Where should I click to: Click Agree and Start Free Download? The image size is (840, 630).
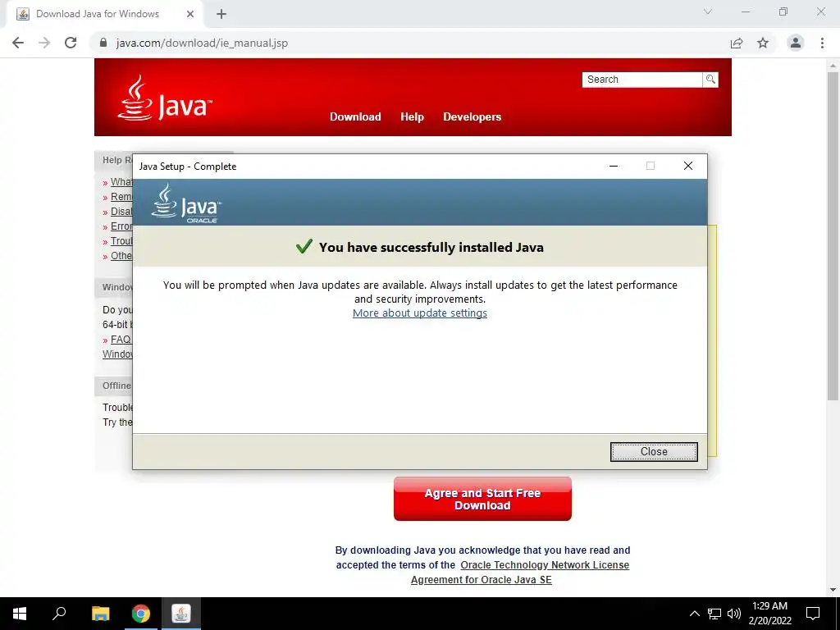(x=482, y=499)
